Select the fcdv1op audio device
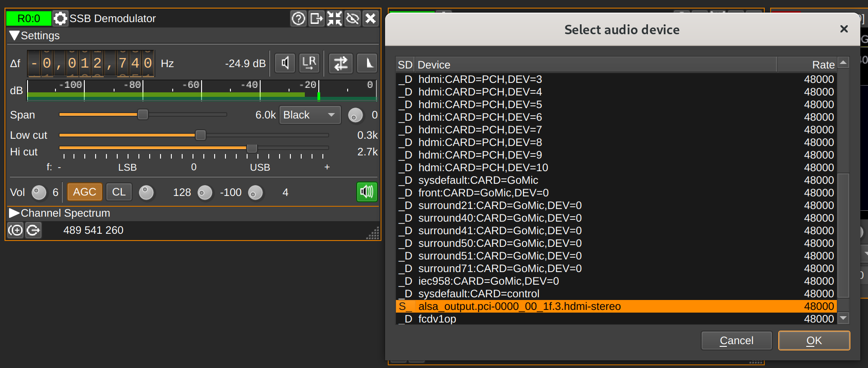 [437, 319]
